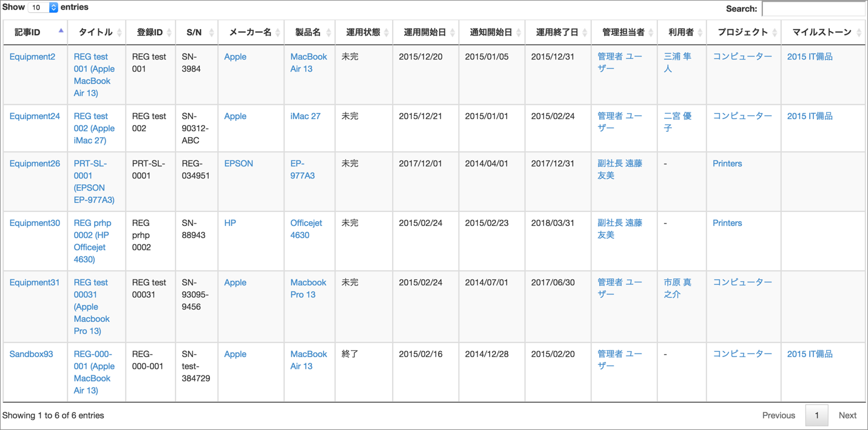Sort by マイルストーン column header
The height and width of the screenshot is (430, 868).
click(823, 32)
